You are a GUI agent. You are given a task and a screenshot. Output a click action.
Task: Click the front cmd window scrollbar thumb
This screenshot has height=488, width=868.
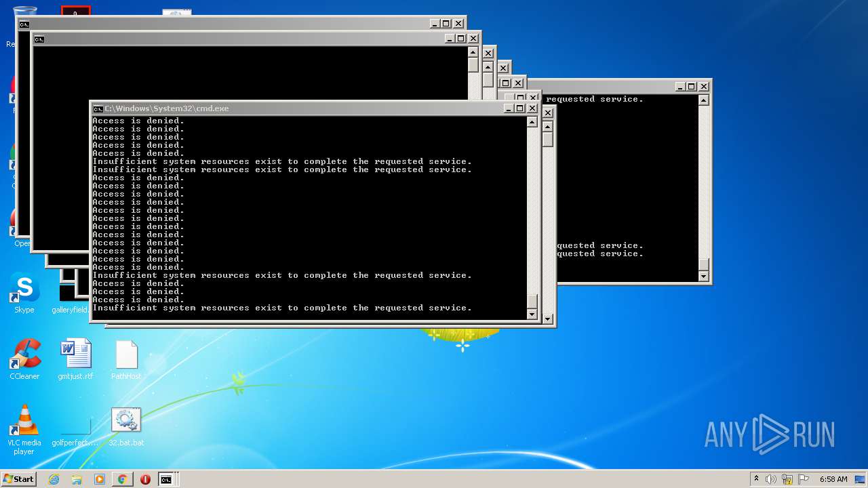pyautogui.click(x=532, y=302)
